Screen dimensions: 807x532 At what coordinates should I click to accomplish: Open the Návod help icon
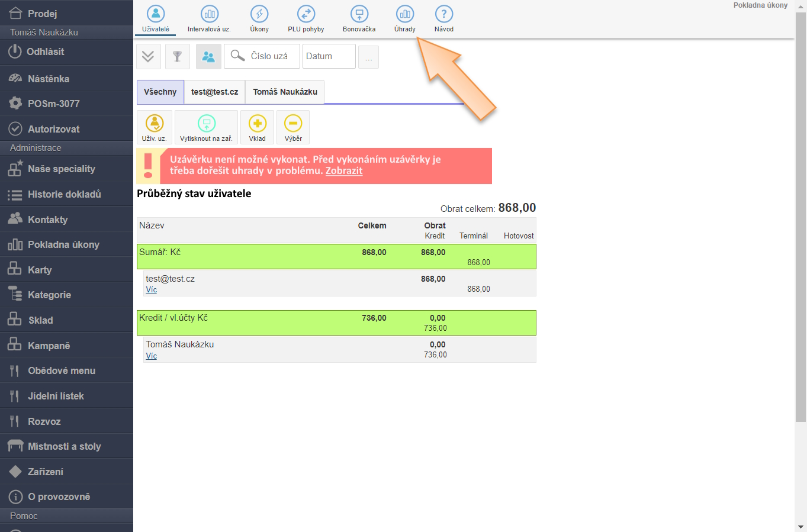[x=443, y=18]
